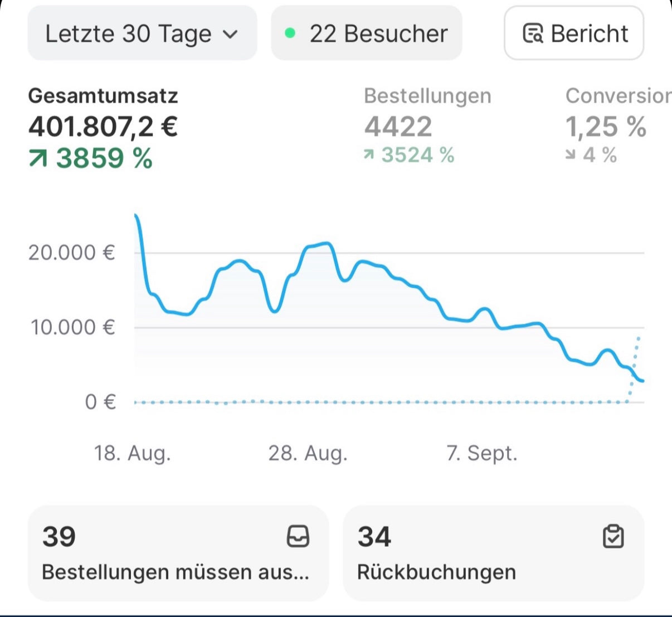The image size is (672, 617).
Task: Click the 7. Sept. axis date label
Action: pos(481,453)
